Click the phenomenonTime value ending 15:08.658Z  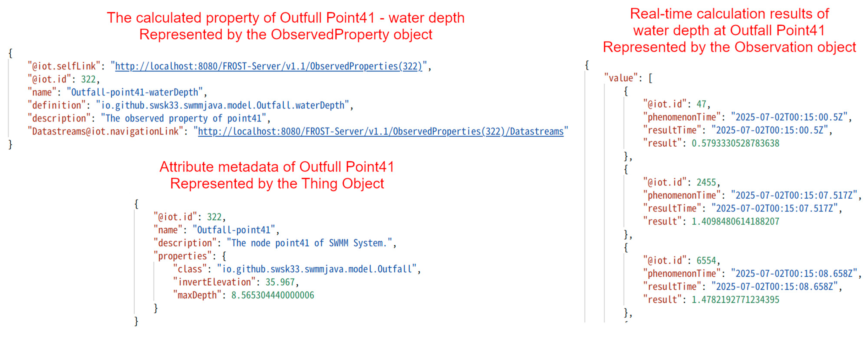click(x=794, y=274)
